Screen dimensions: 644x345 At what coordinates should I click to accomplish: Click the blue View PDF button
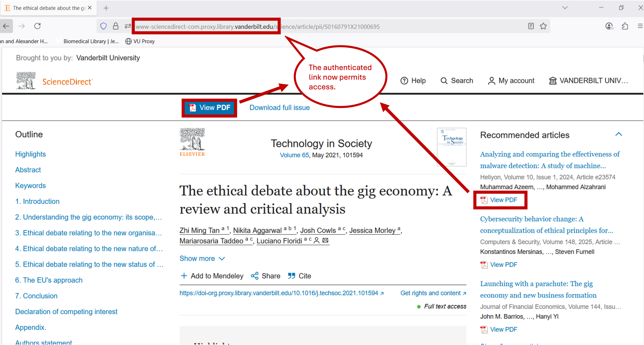(209, 107)
